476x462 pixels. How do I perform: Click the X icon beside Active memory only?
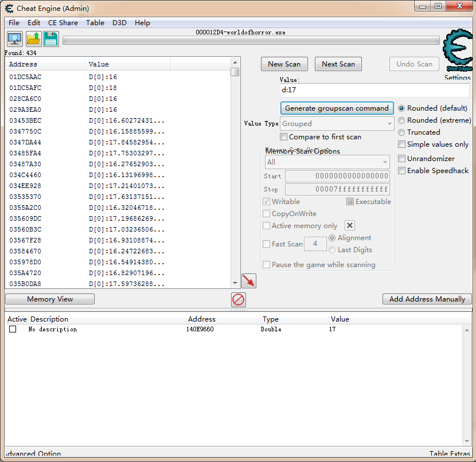[x=350, y=226]
